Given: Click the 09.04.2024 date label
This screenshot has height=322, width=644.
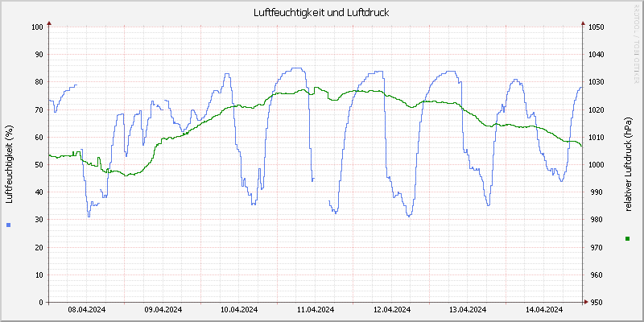Looking at the screenshot, I should (x=163, y=310).
